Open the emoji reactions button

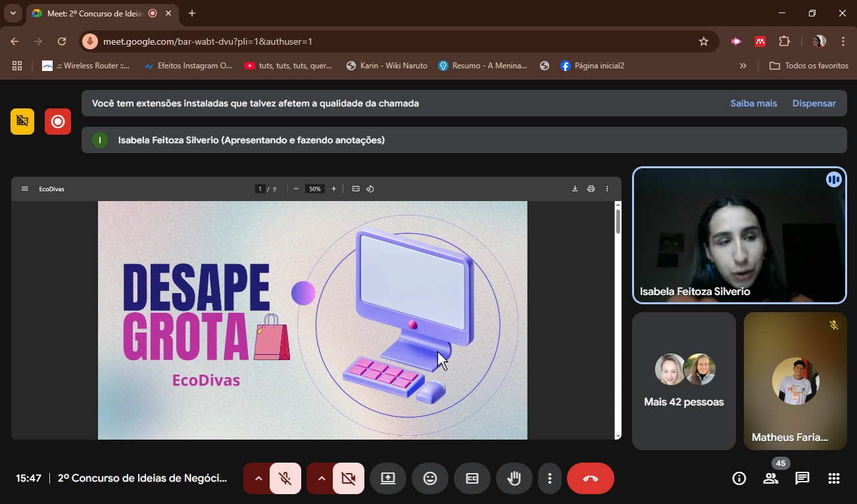(429, 478)
